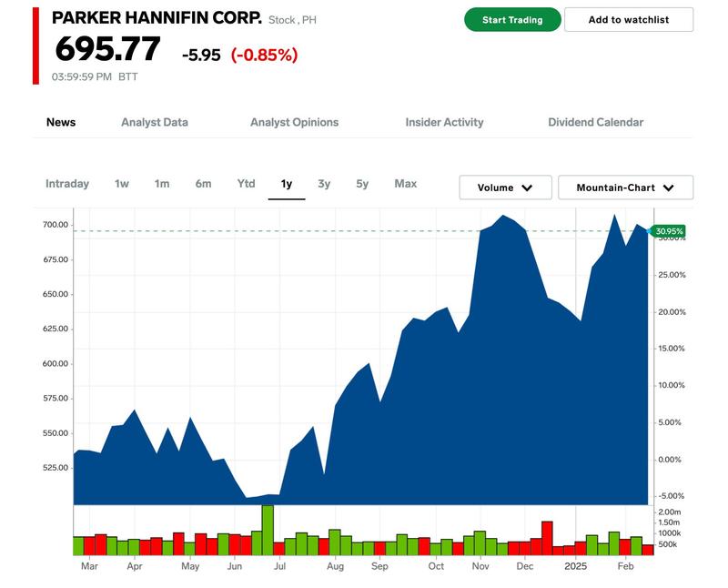Select the Ytd chart range
The image size is (728, 588).
tap(246, 184)
